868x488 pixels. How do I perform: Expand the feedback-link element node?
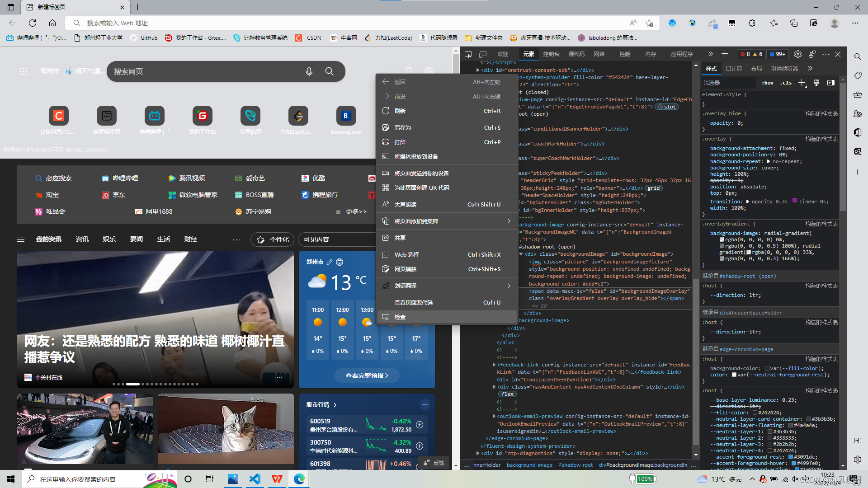click(494, 365)
